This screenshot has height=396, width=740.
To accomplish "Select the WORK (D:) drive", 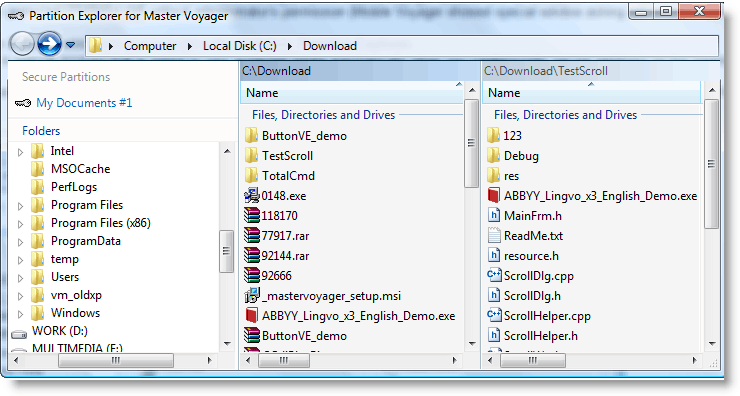I will (59, 331).
